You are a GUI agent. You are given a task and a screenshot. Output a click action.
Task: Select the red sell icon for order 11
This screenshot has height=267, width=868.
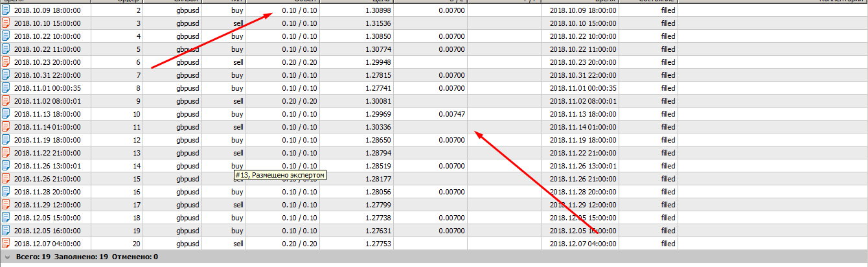(6, 127)
